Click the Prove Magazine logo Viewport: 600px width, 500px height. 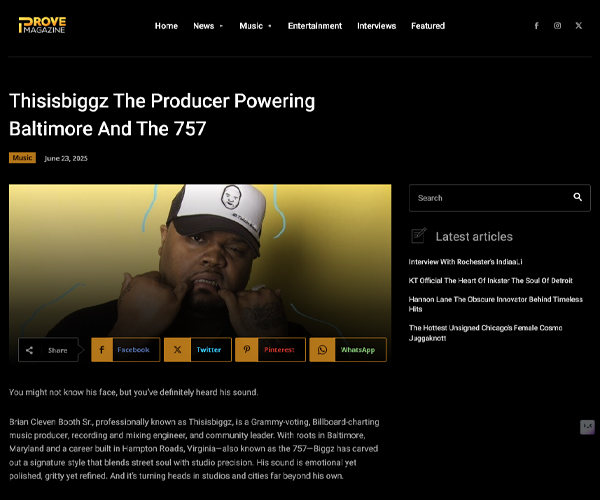42,25
